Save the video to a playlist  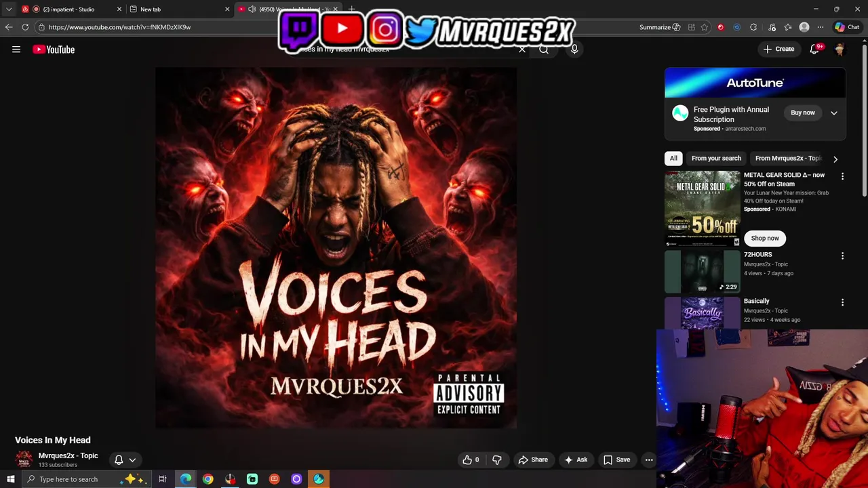point(617,460)
